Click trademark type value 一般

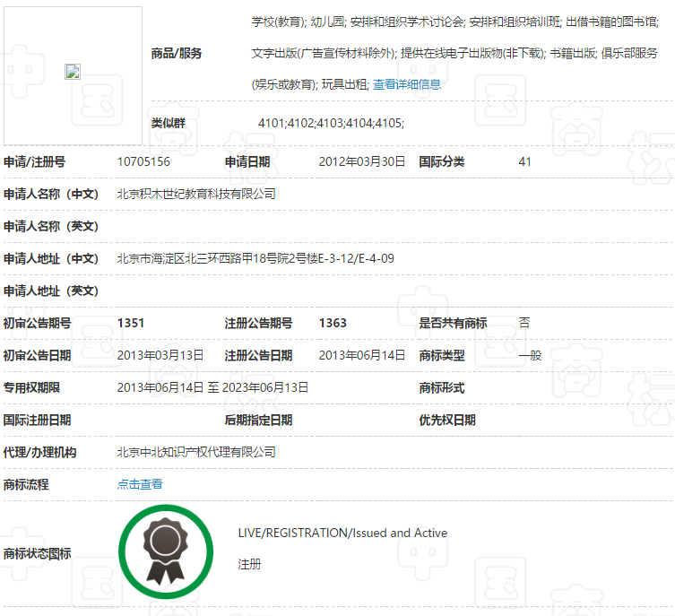click(530, 355)
